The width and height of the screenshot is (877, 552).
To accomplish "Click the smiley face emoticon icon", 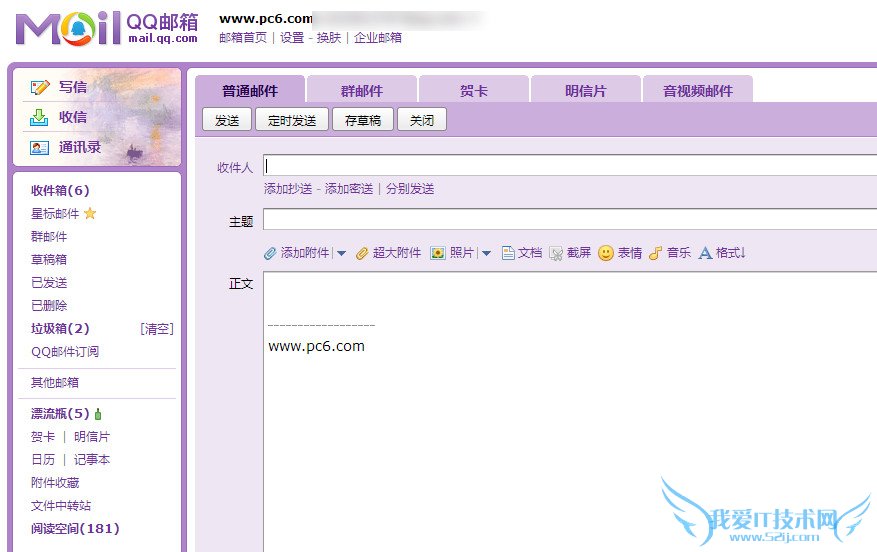I will click(606, 253).
